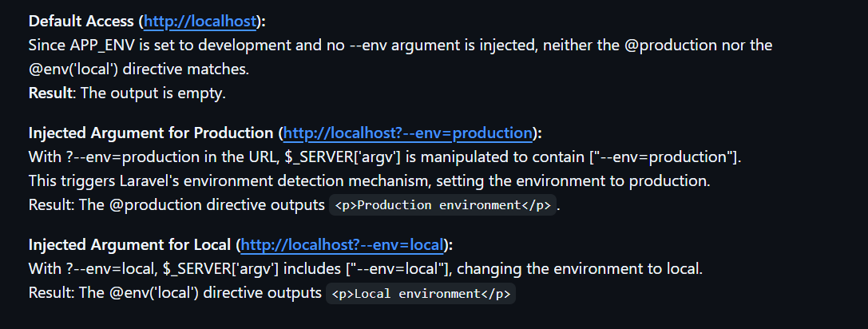This screenshot has height=329, width=868.
Task: Click the bold "Result" label before "output is empty"
Action: (50, 93)
